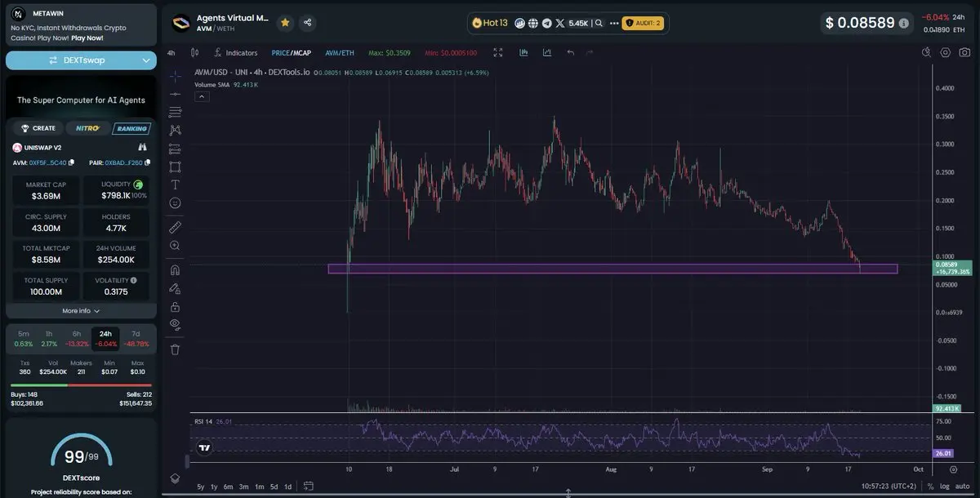Select the zoom in tool
The width and height of the screenshot is (980, 498).
point(175,246)
